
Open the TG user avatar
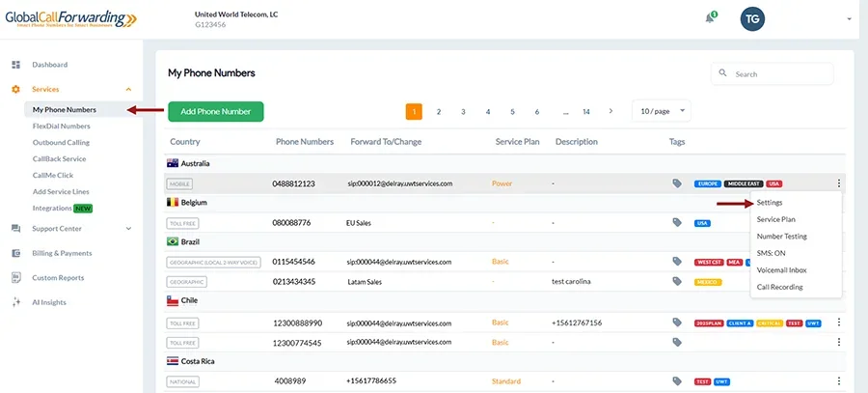pyautogui.click(x=753, y=18)
